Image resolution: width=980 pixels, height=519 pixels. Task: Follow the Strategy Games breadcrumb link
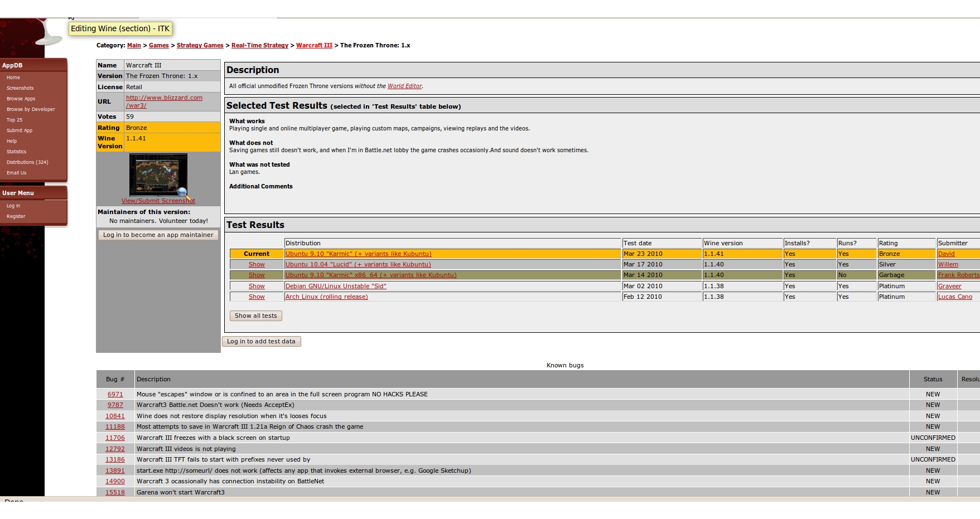point(200,46)
